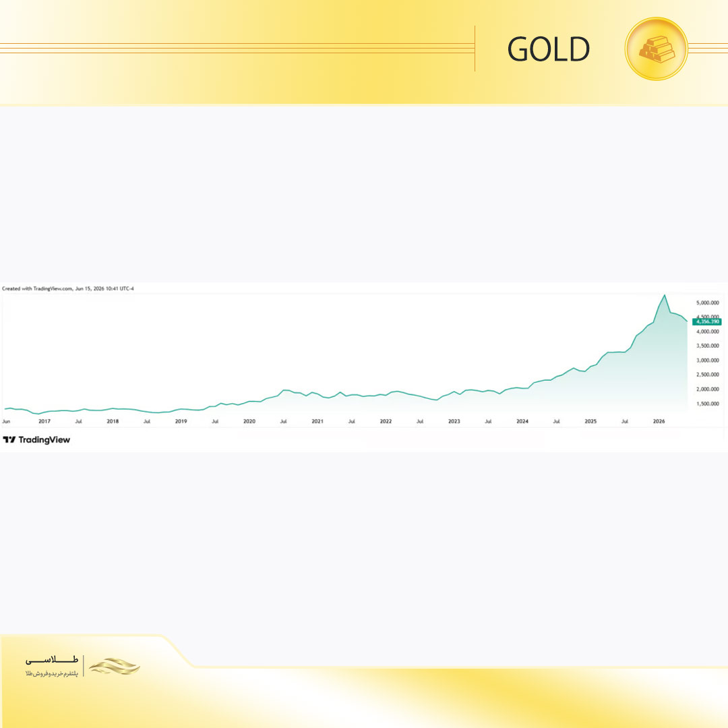Click the 2,500.000 price axis label
Image resolution: width=728 pixels, height=728 pixels.
[x=708, y=375]
